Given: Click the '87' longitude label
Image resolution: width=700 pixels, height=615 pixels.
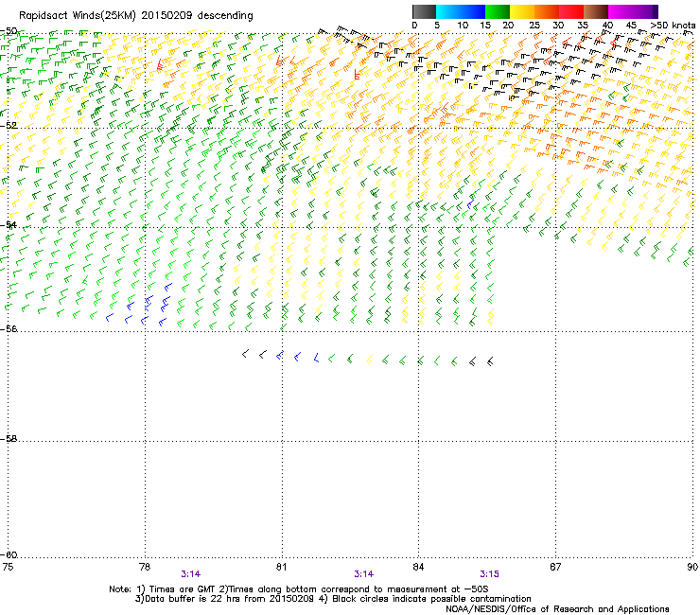Looking at the screenshot, I should [x=555, y=567].
